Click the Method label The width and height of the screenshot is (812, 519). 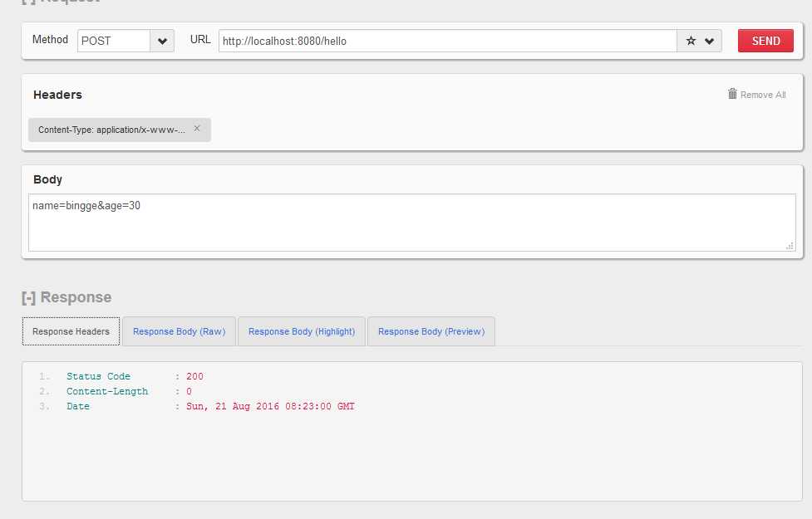click(x=50, y=39)
